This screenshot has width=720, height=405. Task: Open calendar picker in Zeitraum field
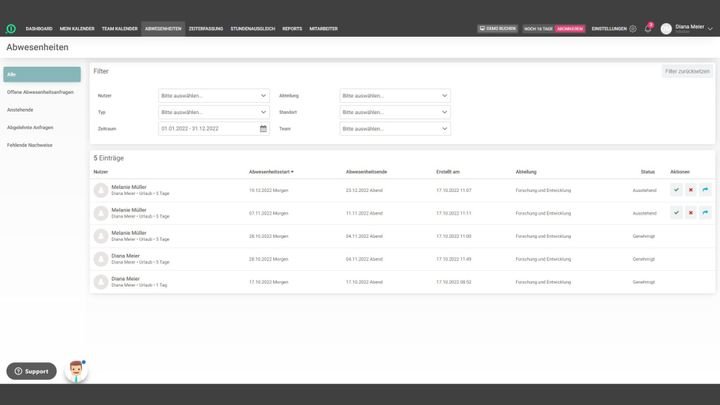(x=263, y=129)
